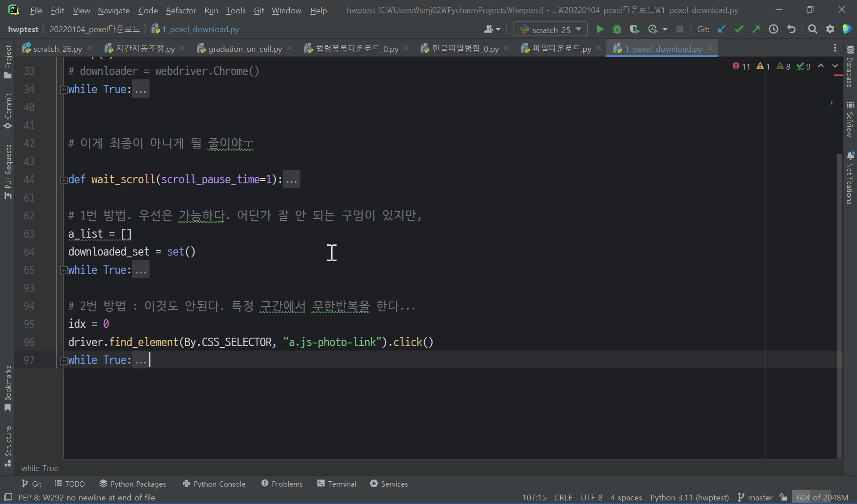The height and width of the screenshot is (504, 857).
Task: Open the Refactor menu
Action: coord(181,10)
